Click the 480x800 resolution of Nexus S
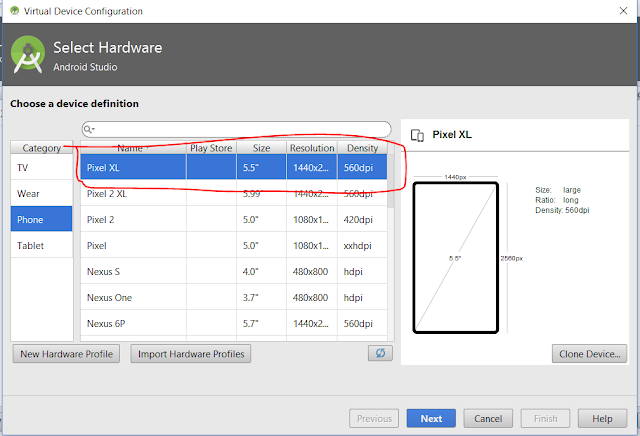Screen dimensions: 640x436 pyautogui.click(x=310, y=271)
